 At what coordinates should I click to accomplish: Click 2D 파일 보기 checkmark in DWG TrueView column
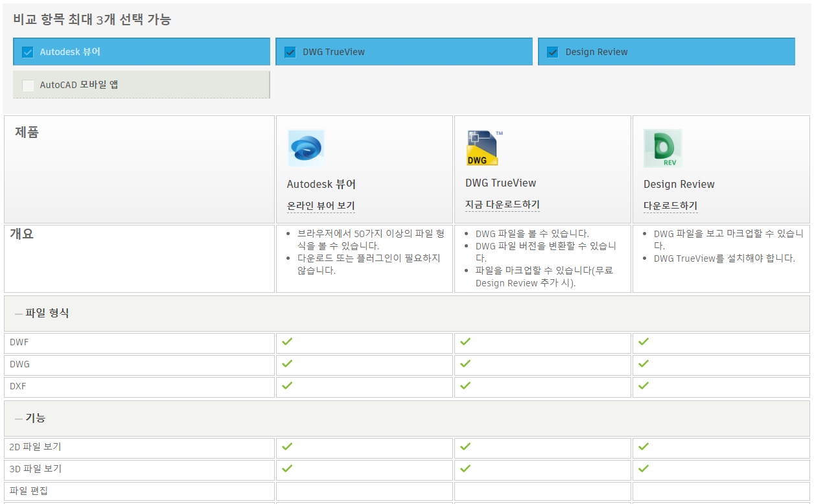[x=465, y=446]
